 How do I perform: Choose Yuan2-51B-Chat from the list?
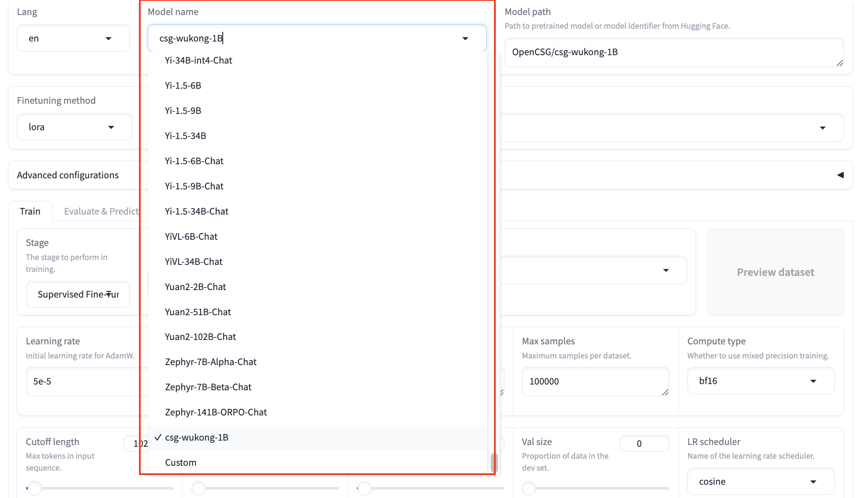coord(198,312)
